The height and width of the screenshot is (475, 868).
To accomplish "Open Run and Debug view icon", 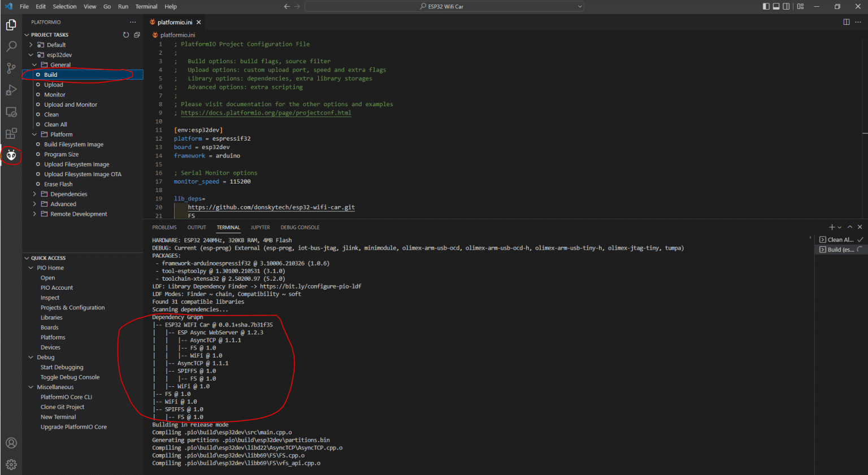I will 11,90.
